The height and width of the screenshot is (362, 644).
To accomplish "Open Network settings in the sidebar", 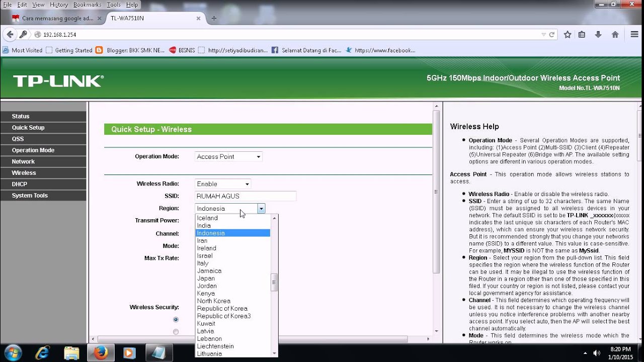I will click(43, 161).
